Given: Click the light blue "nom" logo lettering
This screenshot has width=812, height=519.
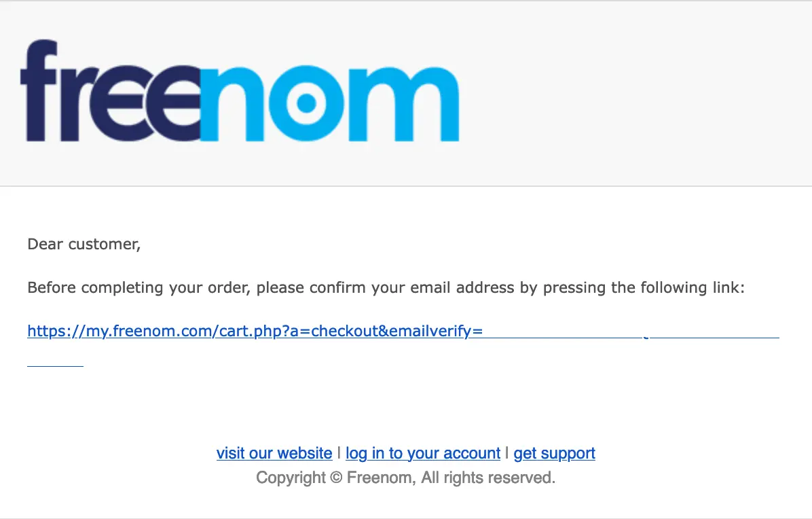Looking at the screenshot, I should (x=330, y=103).
